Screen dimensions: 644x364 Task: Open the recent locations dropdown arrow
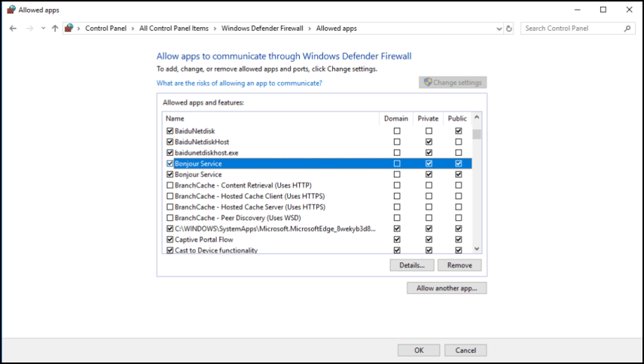click(43, 29)
